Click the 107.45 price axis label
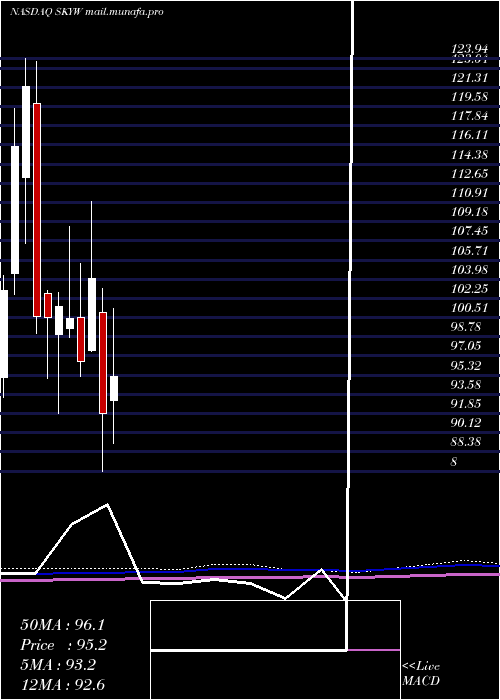The image size is (500, 700). (x=469, y=231)
